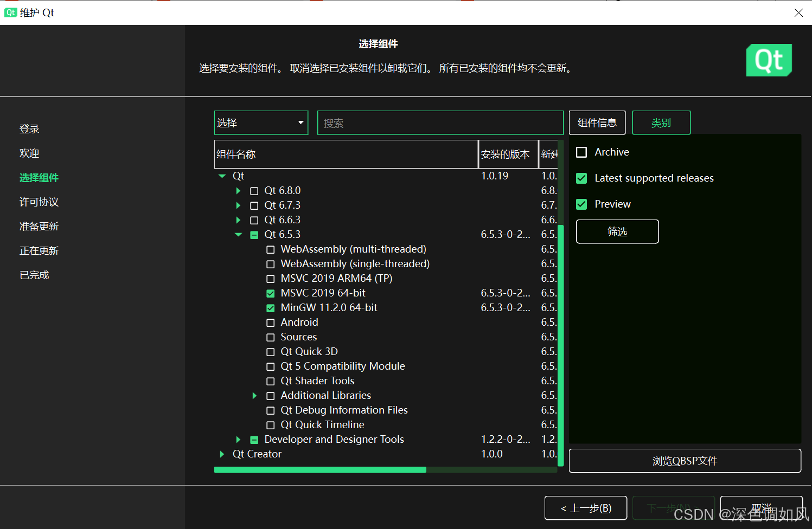The image size is (812, 529).
Task: Expand the Qt 6.7.3 node
Action: (x=238, y=205)
